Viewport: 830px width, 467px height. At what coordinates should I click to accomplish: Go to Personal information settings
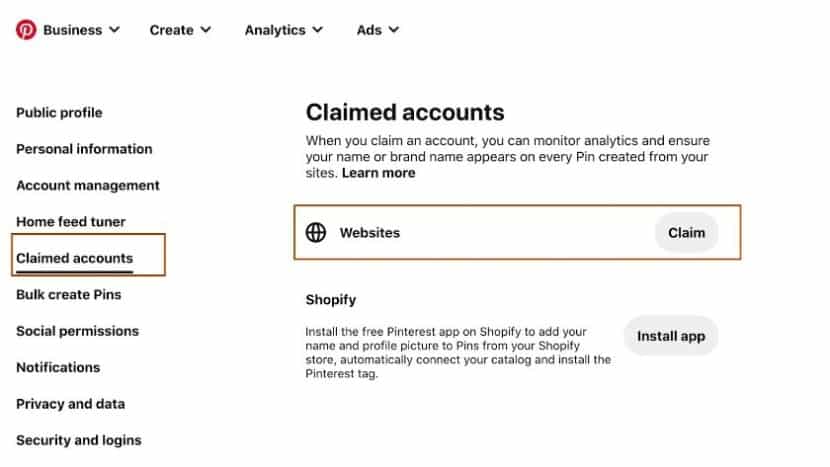pyautogui.click(x=84, y=149)
